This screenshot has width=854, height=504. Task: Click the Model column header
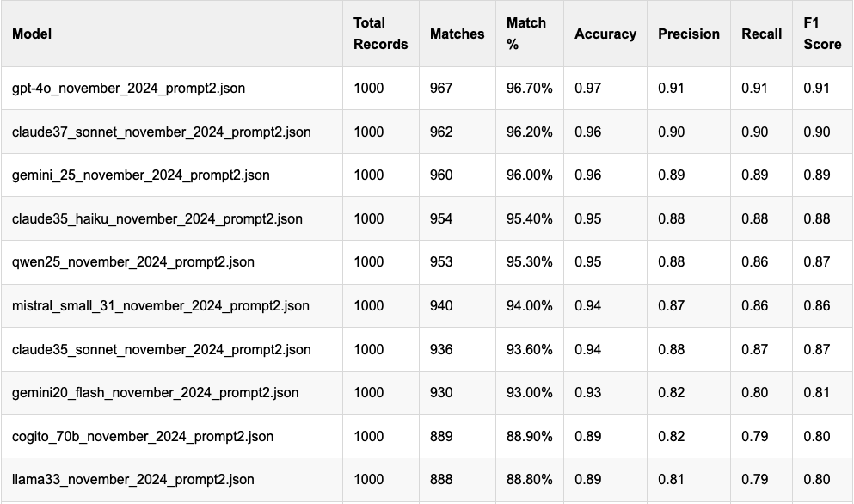[x=33, y=34]
